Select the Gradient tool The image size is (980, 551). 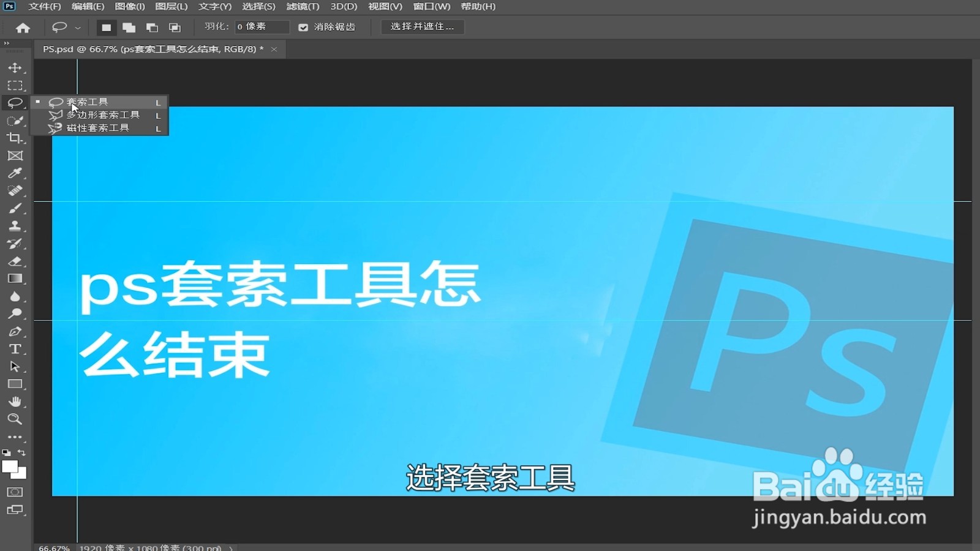point(15,279)
